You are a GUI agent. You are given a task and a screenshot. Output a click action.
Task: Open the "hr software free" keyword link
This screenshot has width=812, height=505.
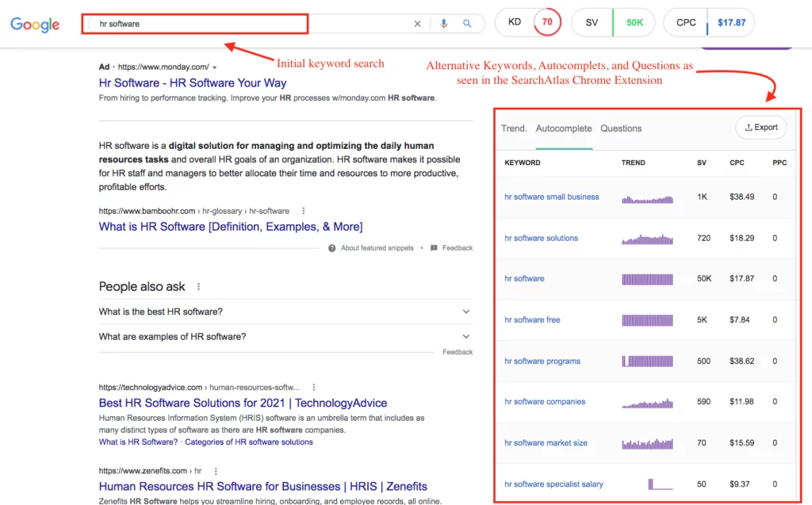point(532,319)
